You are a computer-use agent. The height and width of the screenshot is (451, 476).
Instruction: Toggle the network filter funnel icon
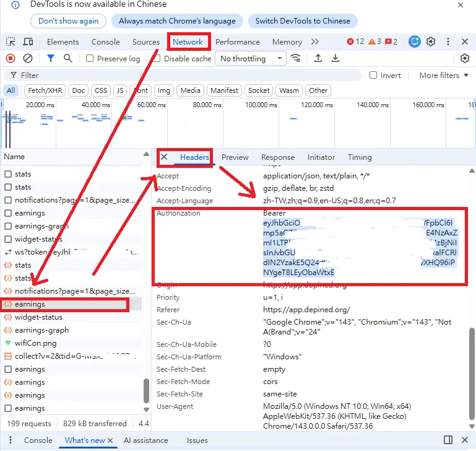point(51,58)
